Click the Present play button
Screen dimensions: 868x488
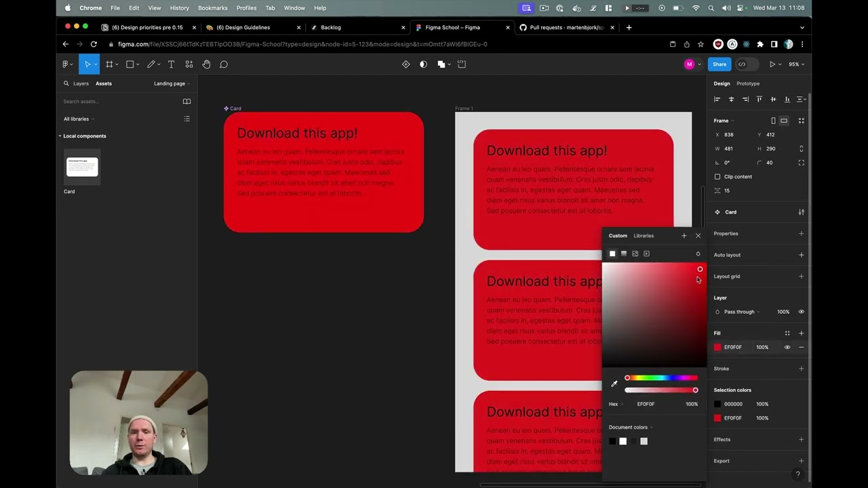point(772,64)
